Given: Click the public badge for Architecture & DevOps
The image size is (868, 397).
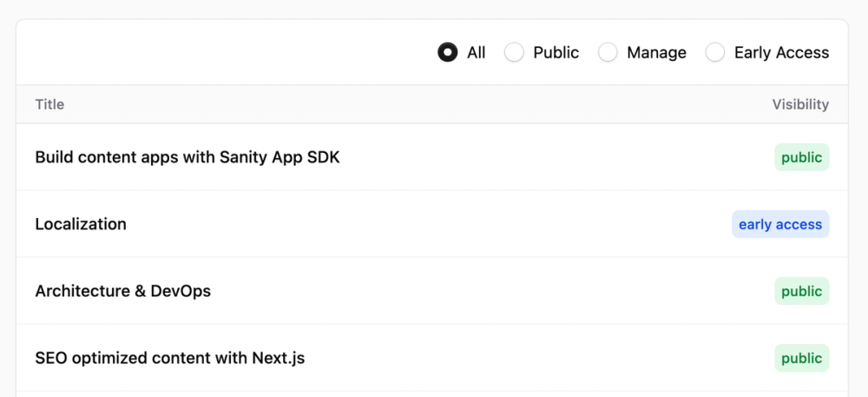Looking at the screenshot, I should [x=801, y=291].
